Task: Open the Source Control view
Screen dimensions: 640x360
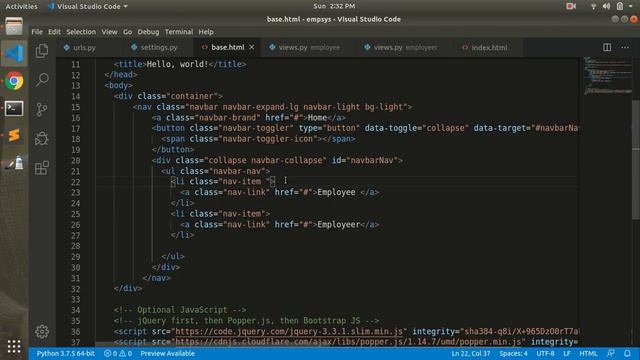Action: tap(42, 109)
